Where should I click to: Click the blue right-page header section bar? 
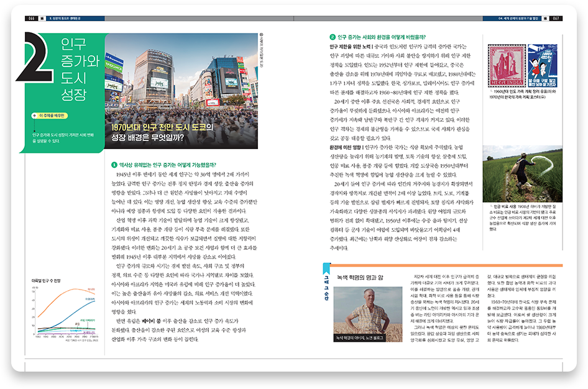(512, 19)
